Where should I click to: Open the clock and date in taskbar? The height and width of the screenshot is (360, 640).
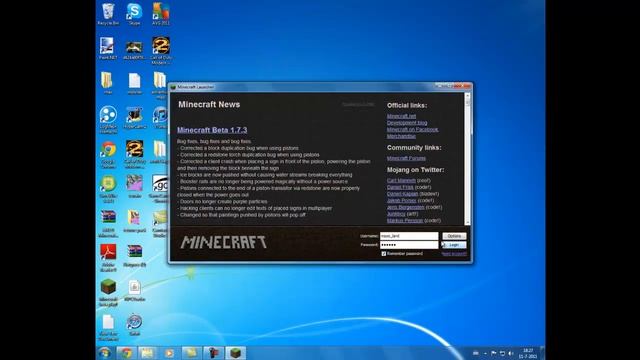point(528,353)
